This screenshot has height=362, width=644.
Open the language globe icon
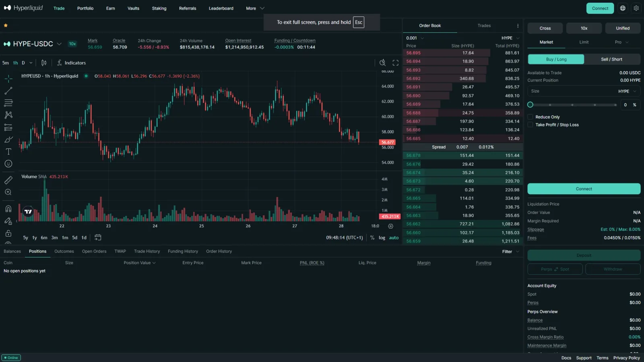[x=623, y=8]
